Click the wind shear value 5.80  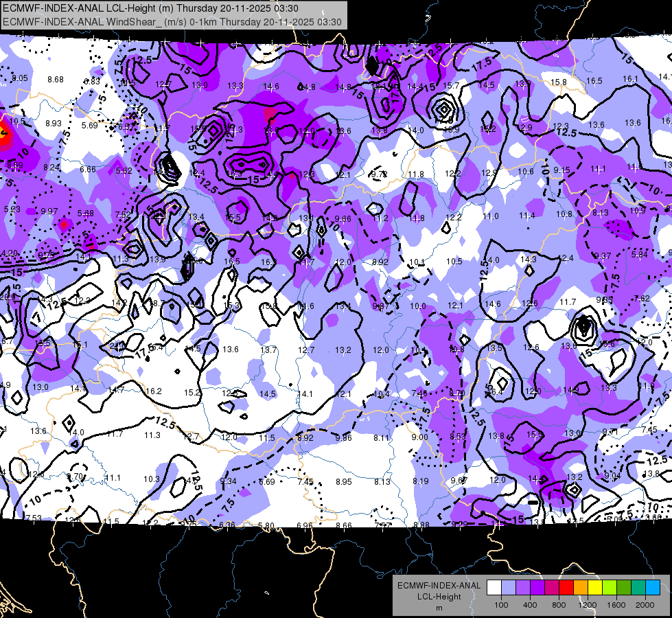tap(266, 525)
